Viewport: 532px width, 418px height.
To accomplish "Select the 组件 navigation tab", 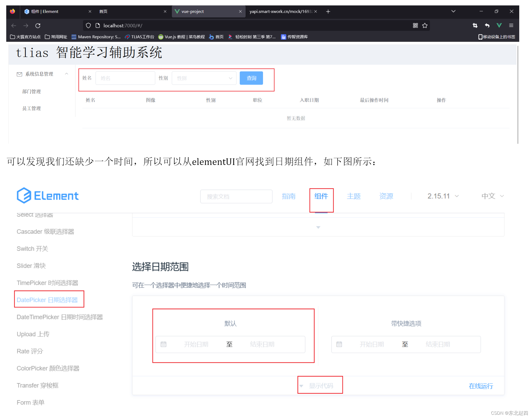I will [x=321, y=196].
